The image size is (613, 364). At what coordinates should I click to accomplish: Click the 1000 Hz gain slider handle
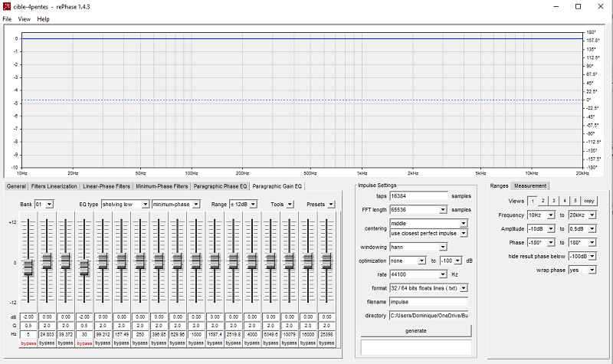coord(196,261)
